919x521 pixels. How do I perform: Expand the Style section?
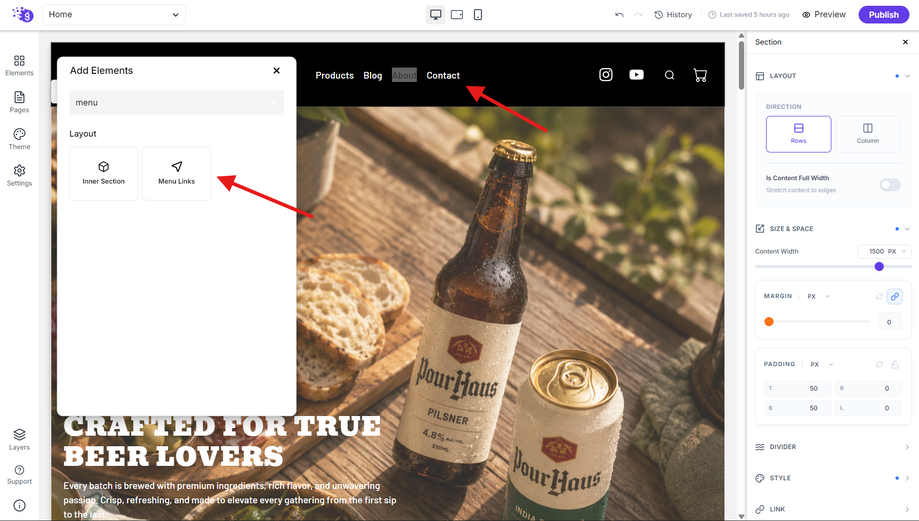click(832, 478)
